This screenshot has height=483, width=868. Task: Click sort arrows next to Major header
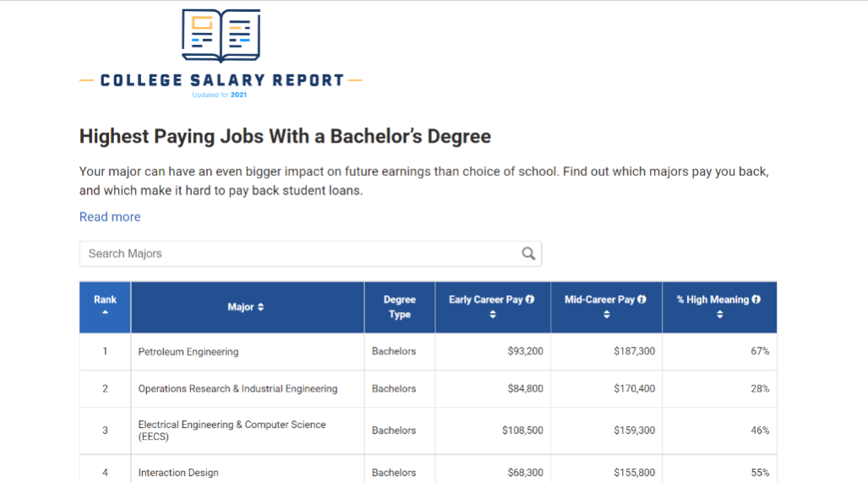(x=260, y=307)
